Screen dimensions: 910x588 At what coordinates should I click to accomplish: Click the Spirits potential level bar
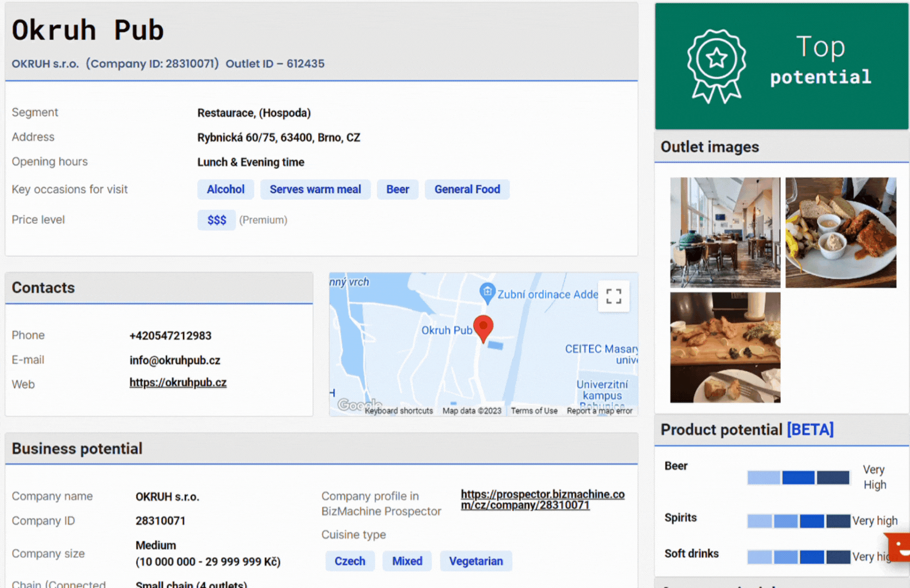[x=799, y=521]
